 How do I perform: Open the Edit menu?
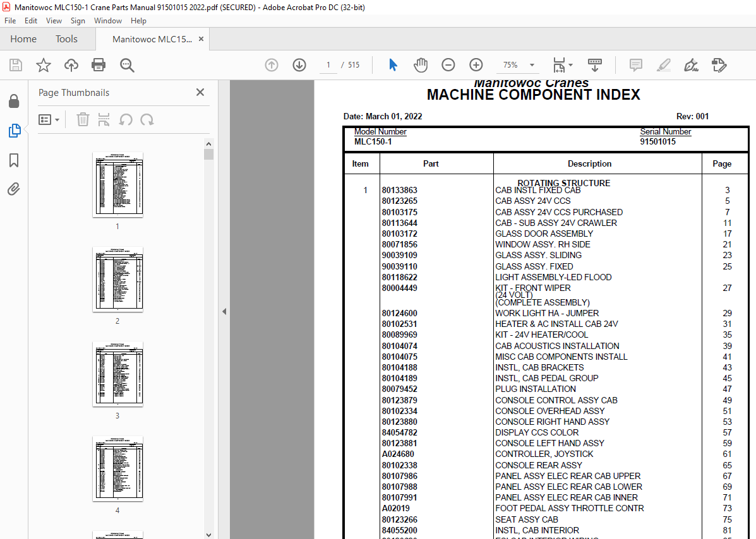coord(31,21)
